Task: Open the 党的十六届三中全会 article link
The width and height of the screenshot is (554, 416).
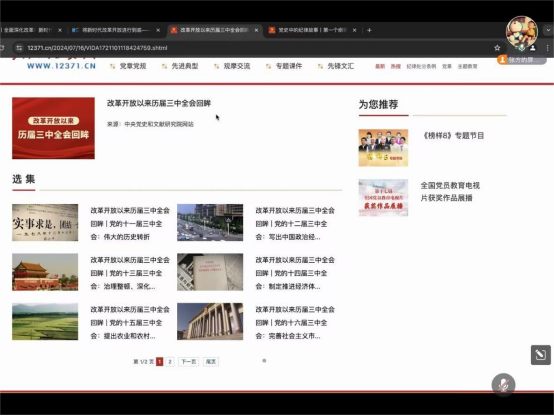Action: [295, 323]
